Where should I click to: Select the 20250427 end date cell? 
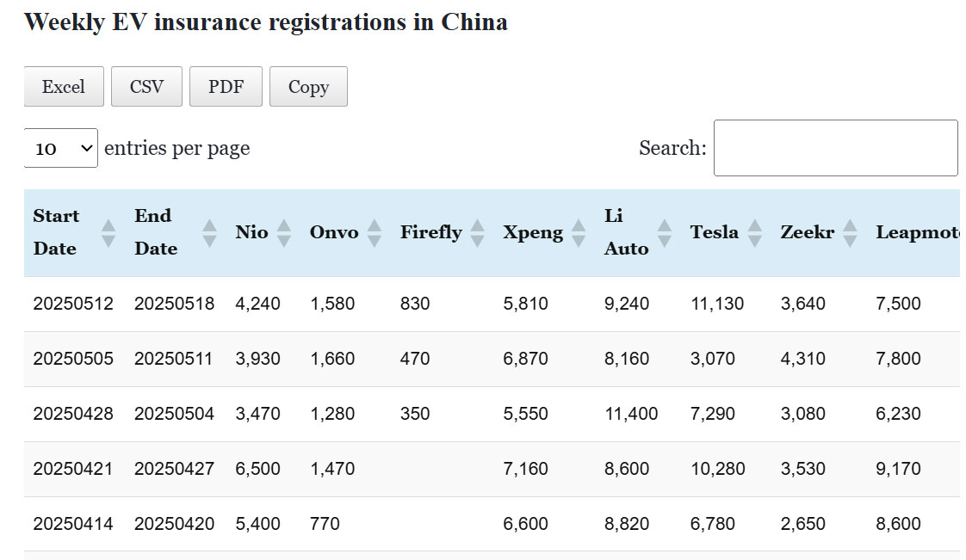[x=174, y=469]
